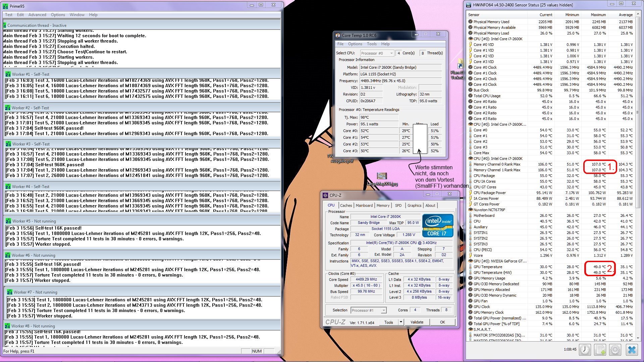This screenshot has width=644, height=362.
Task: Click the CPU-Z Validate button
Action: [x=417, y=322]
